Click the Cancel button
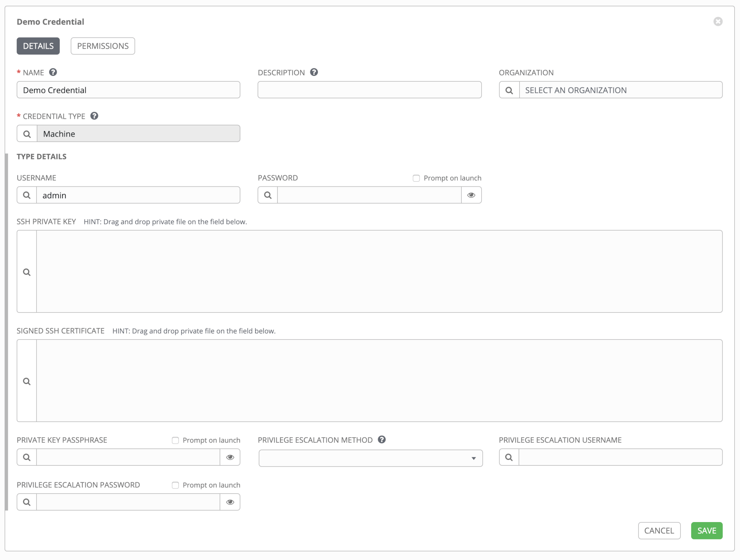The height and width of the screenshot is (560, 740). pos(659,530)
